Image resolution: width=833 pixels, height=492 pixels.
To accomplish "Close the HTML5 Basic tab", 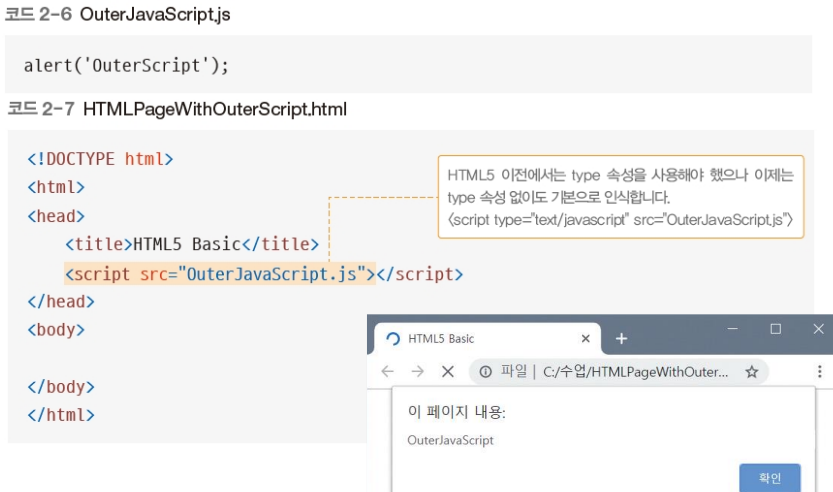I will (x=585, y=338).
